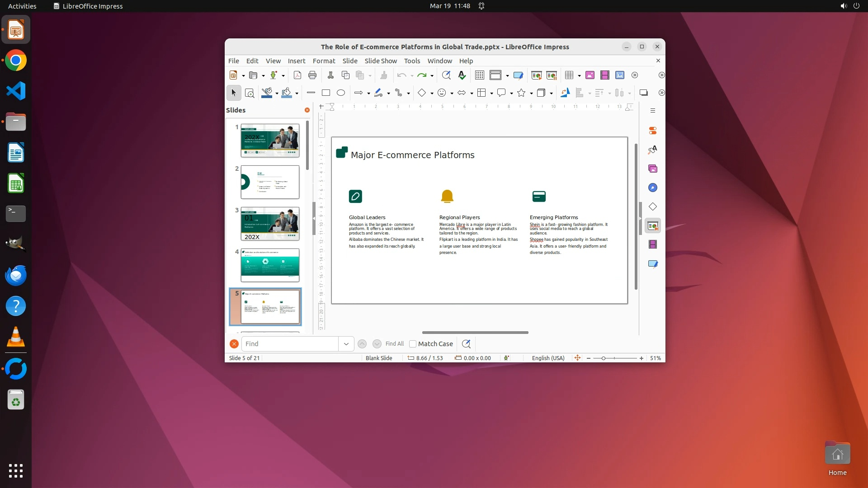Screen dimensions: 868x488
Task: Adjust the zoom slider handle
Action: [603, 358]
